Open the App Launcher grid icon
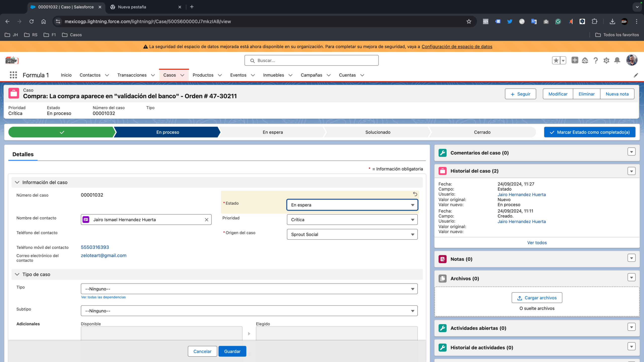Image resolution: width=644 pixels, height=362 pixels. point(13,75)
